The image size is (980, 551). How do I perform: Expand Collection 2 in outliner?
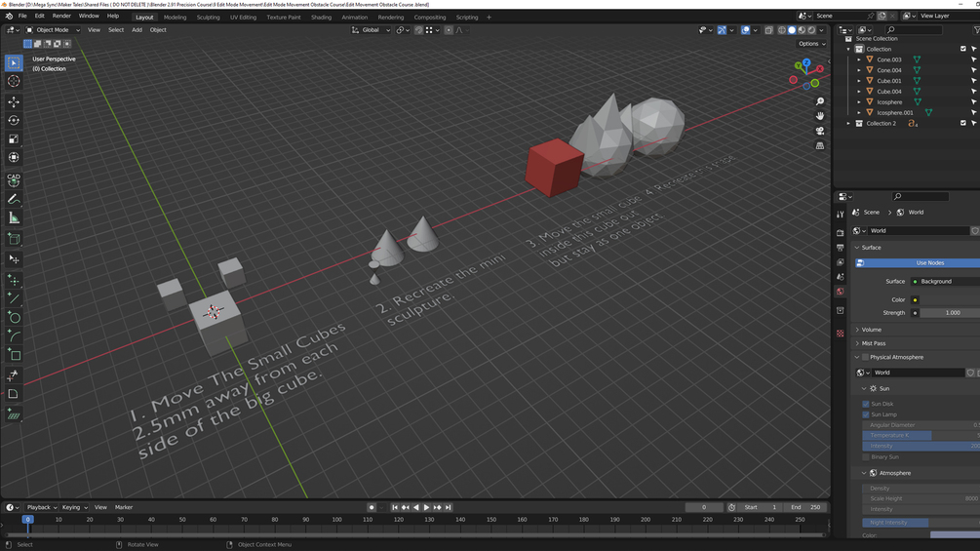pos(848,124)
